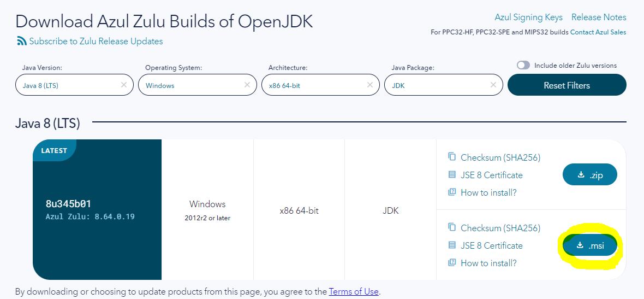Screen dimensions: 644x299
Task: Clear the Architecture filter X
Action: (x=369, y=85)
